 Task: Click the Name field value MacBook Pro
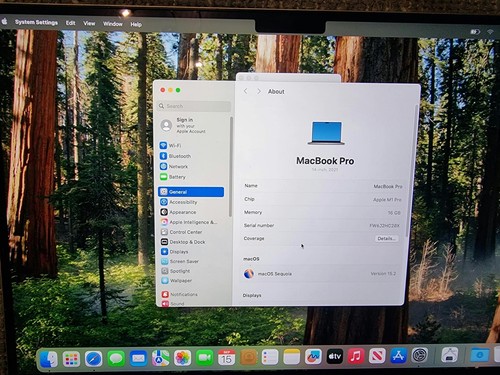point(388,186)
